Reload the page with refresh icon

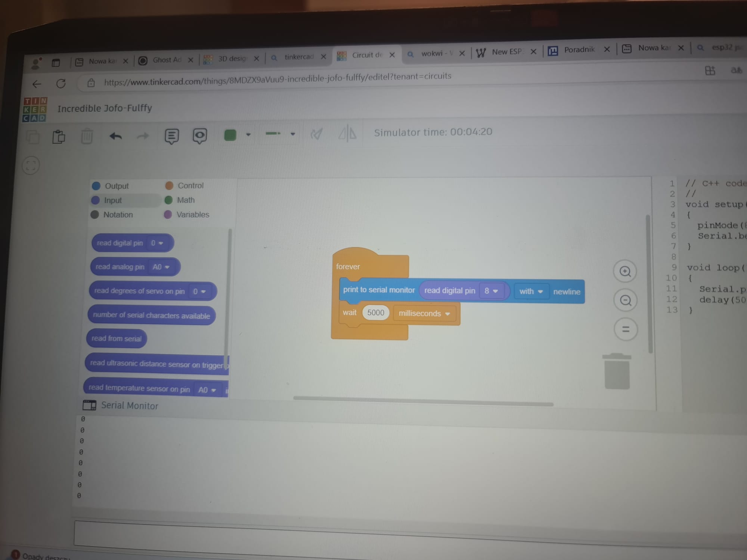(61, 84)
